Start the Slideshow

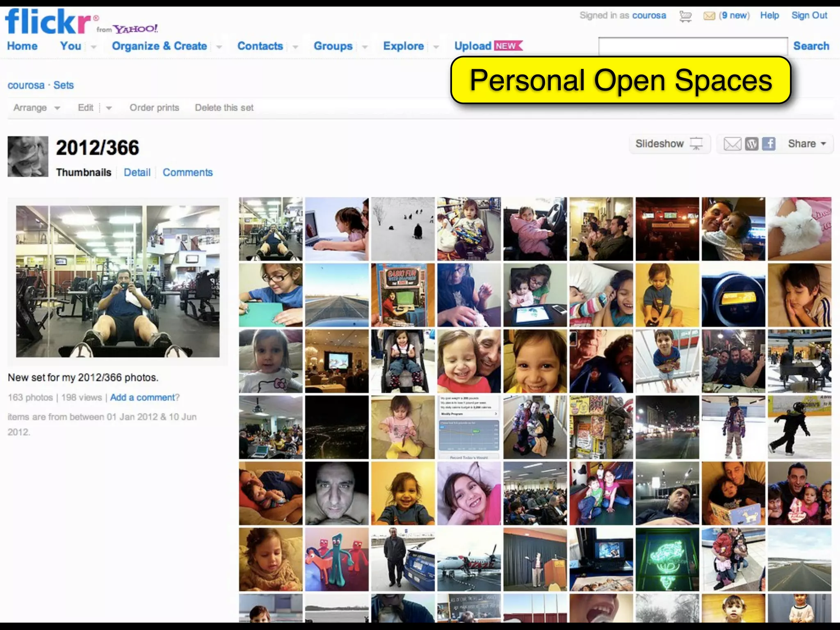(669, 144)
